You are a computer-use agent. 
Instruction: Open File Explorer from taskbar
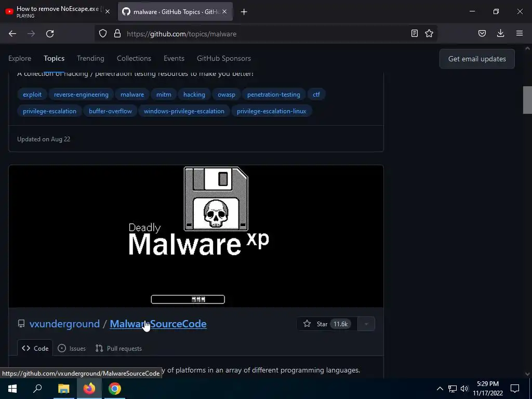pyautogui.click(x=63, y=389)
